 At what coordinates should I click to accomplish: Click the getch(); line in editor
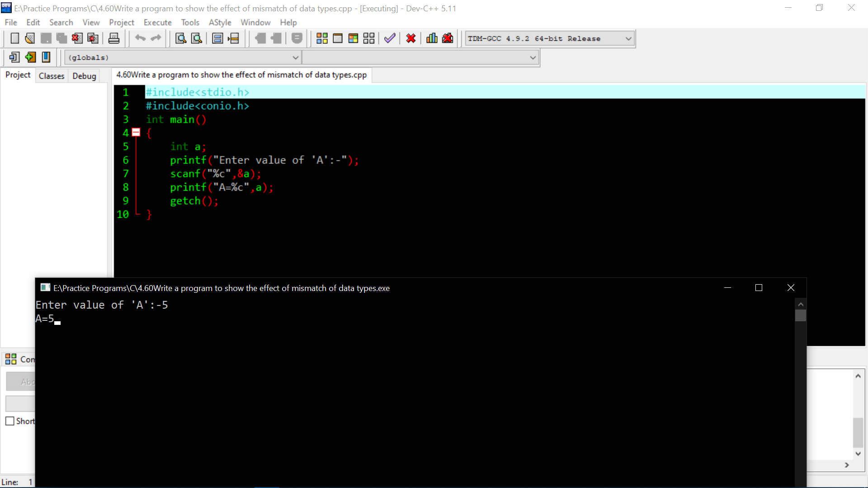pos(194,201)
